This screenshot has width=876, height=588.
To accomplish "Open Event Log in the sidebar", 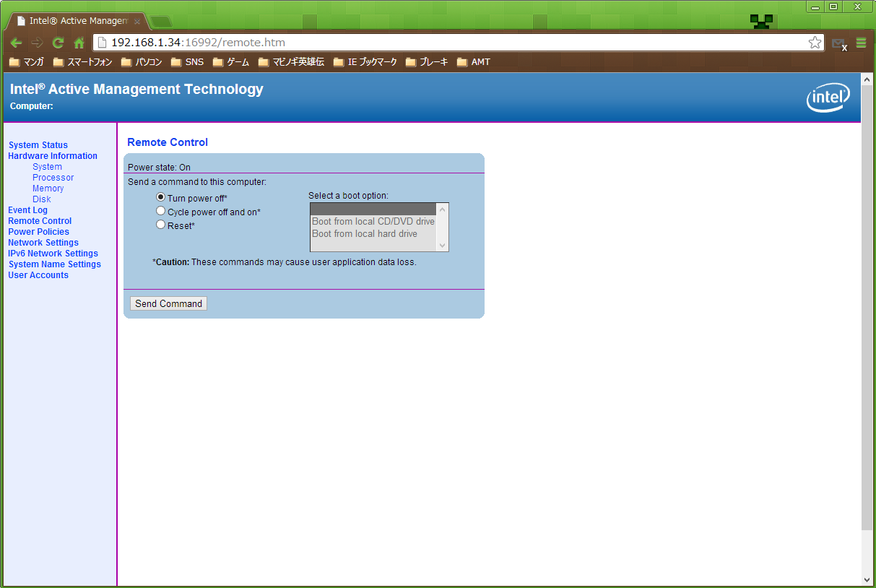I will pyautogui.click(x=27, y=210).
